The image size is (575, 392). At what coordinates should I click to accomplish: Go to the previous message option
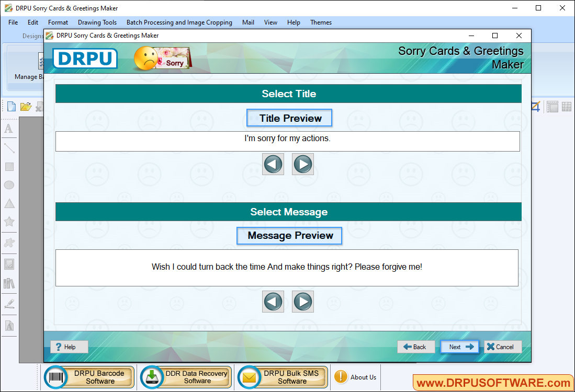click(273, 302)
